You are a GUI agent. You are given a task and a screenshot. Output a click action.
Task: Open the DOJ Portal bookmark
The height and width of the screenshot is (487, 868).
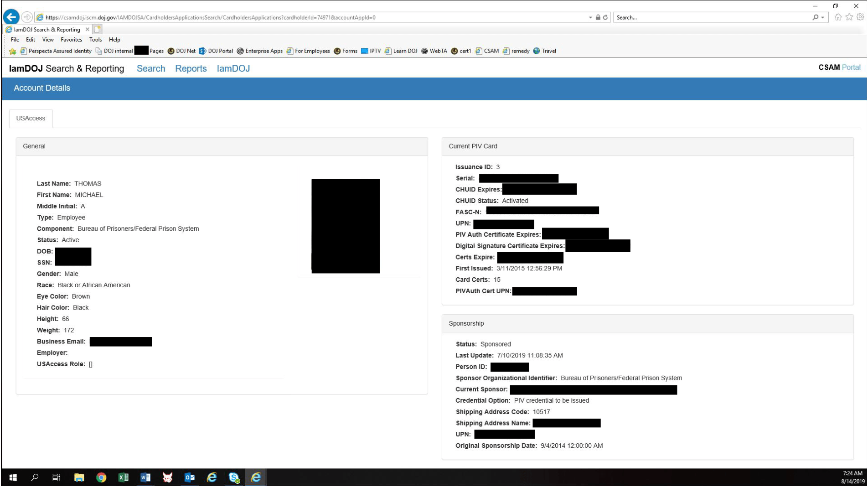click(216, 51)
